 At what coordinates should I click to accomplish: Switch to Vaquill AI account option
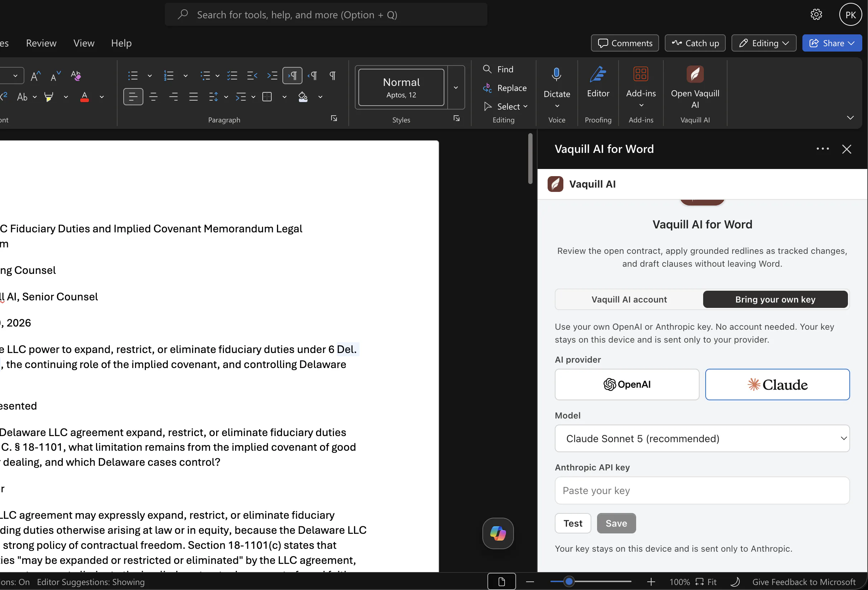coord(629,299)
